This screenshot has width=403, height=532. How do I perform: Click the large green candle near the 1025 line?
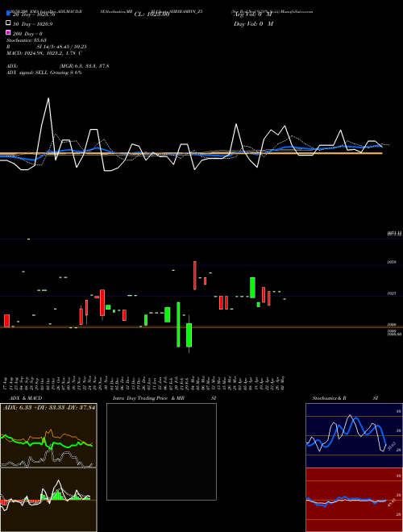coord(252,288)
